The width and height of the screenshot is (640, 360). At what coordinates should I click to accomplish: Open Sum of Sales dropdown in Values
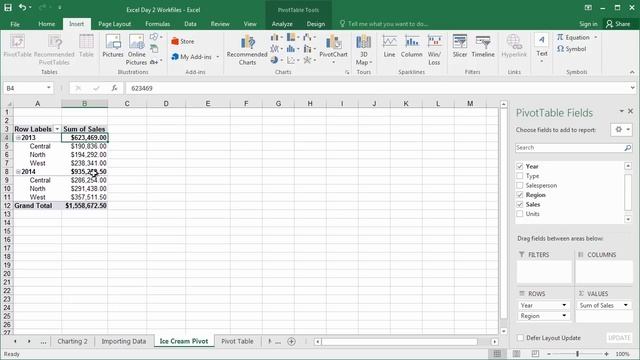click(625, 305)
